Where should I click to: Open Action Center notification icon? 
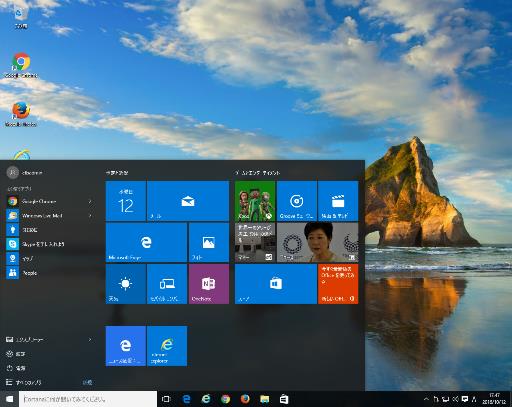(465, 399)
